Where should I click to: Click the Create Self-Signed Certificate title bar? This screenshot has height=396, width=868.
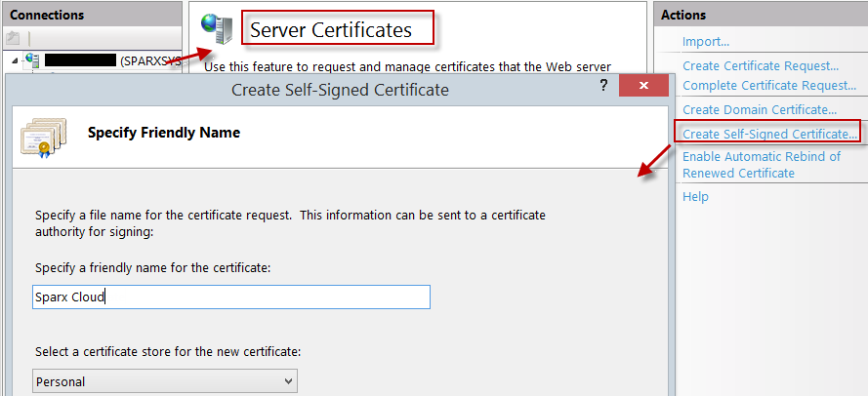click(340, 90)
